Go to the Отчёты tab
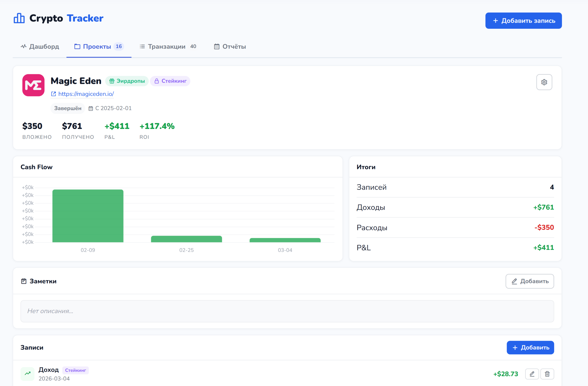 tap(230, 46)
